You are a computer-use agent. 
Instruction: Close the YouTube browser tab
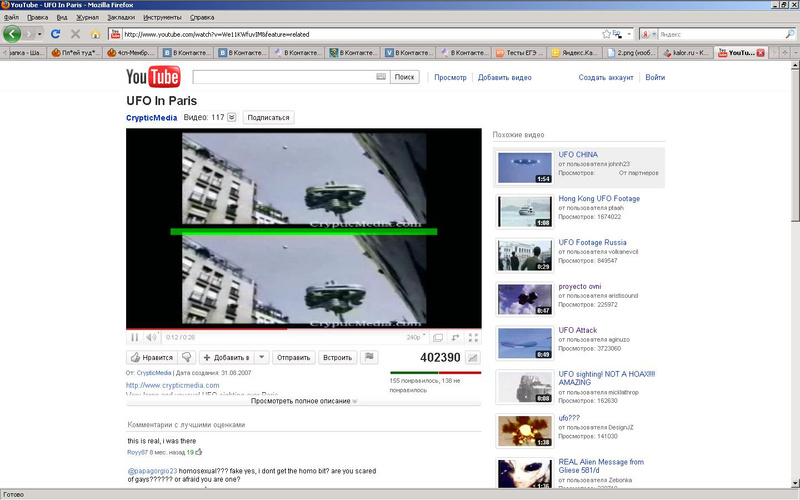pyautogui.click(x=760, y=53)
